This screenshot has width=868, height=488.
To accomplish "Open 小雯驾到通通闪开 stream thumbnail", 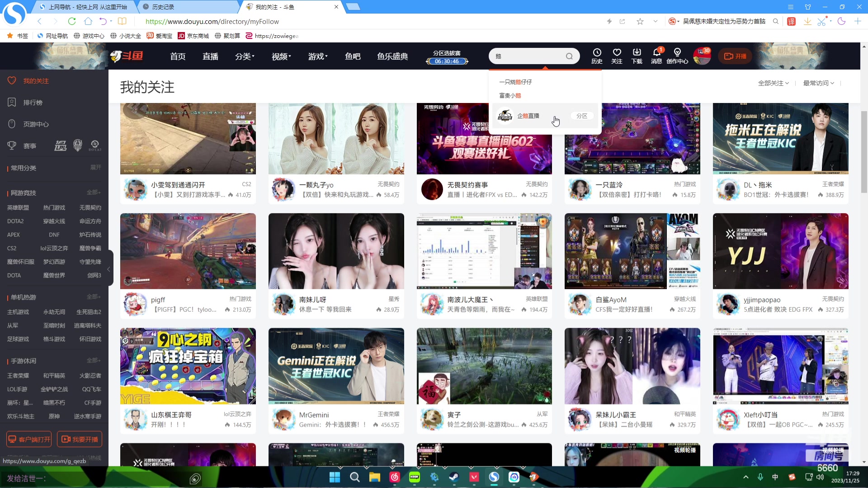I will coord(188,138).
